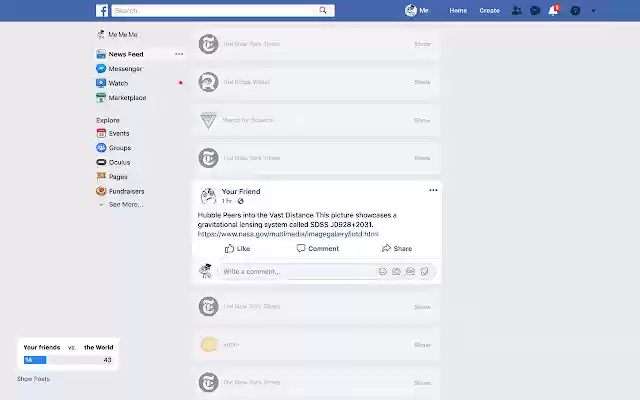Open the notifications bell
This screenshot has height=400, width=640.
click(553, 11)
